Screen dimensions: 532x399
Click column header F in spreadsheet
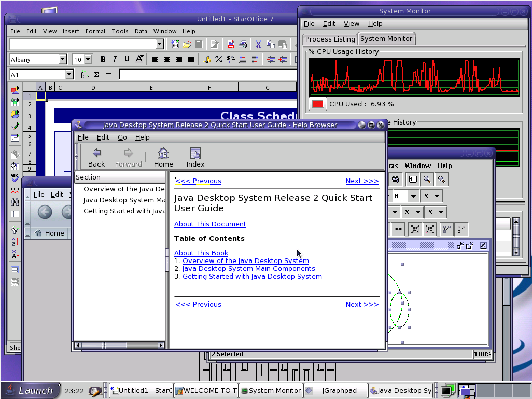pyautogui.click(x=209, y=88)
